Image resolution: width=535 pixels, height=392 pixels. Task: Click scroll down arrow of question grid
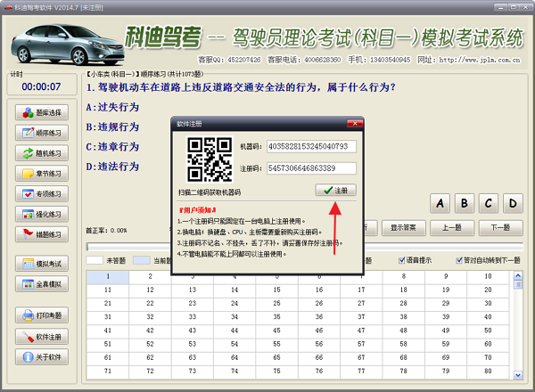[518, 375]
